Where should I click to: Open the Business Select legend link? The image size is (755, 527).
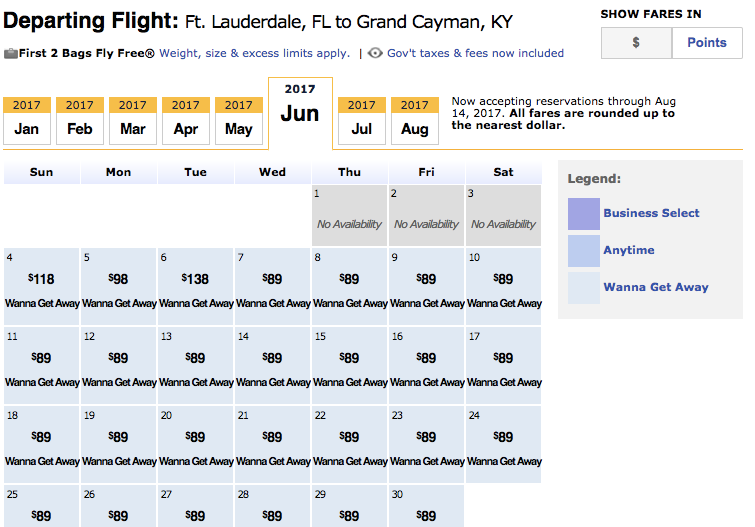point(651,213)
